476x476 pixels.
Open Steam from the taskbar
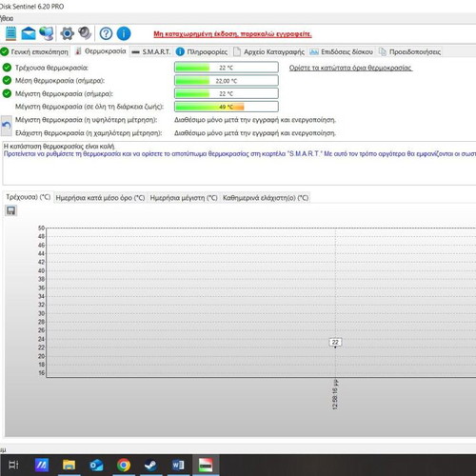(x=150, y=466)
